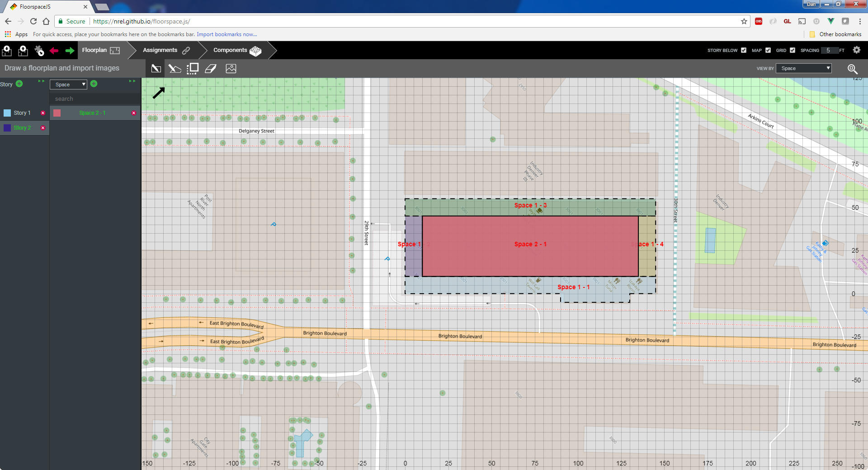The height and width of the screenshot is (470, 868).
Task: Uncheck the Story Below checkbox
Action: click(744, 50)
